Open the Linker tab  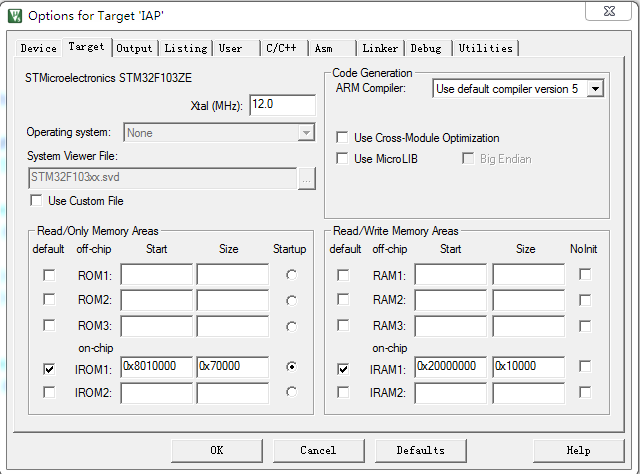point(380,48)
